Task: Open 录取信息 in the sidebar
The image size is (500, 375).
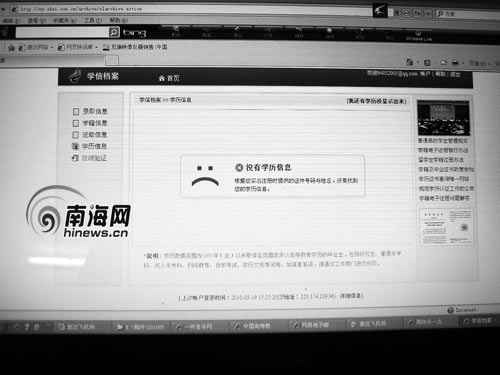Action: pyautogui.click(x=95, y=111)
